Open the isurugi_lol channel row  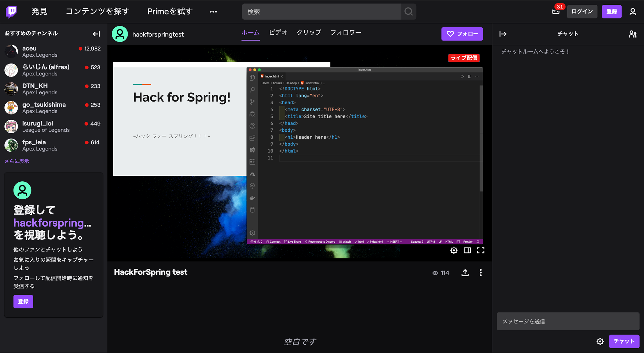point(53,126)
